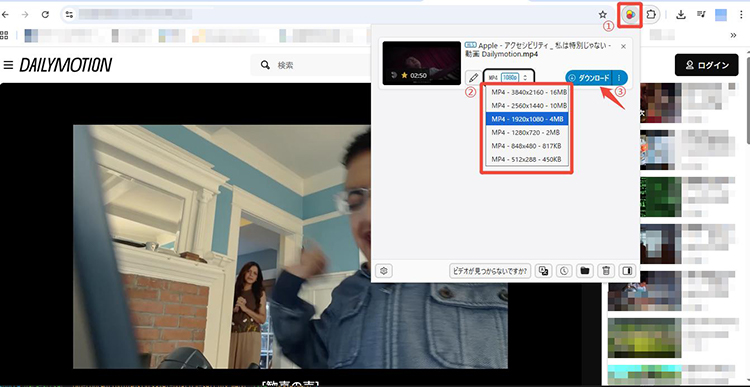Open more download options three-dot button

[x=620, y=77]
